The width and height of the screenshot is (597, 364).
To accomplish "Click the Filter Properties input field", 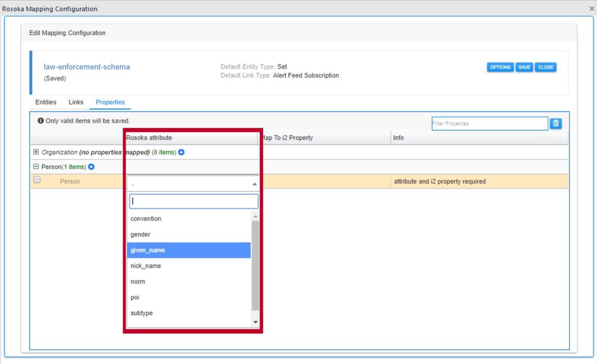I will tap(489, 123).
